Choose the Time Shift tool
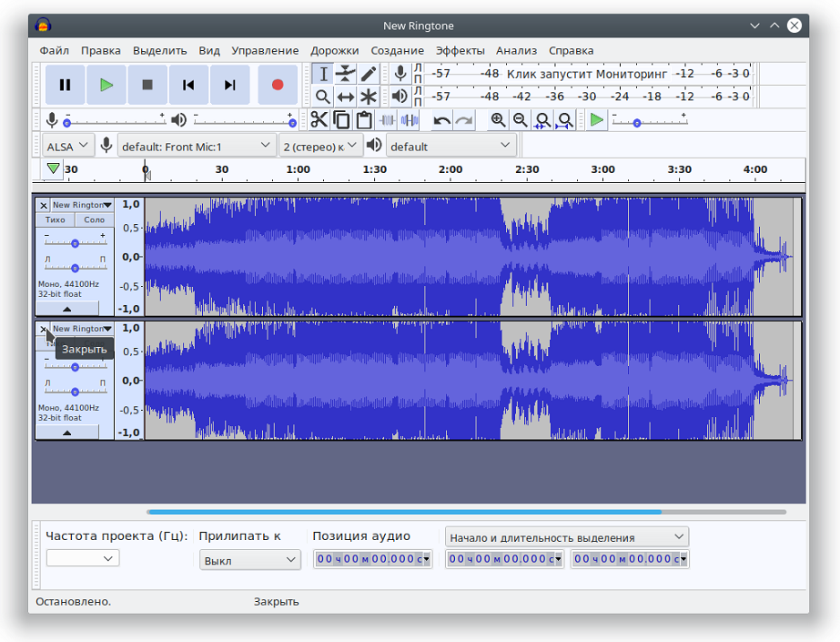 (x=346, y=97)
